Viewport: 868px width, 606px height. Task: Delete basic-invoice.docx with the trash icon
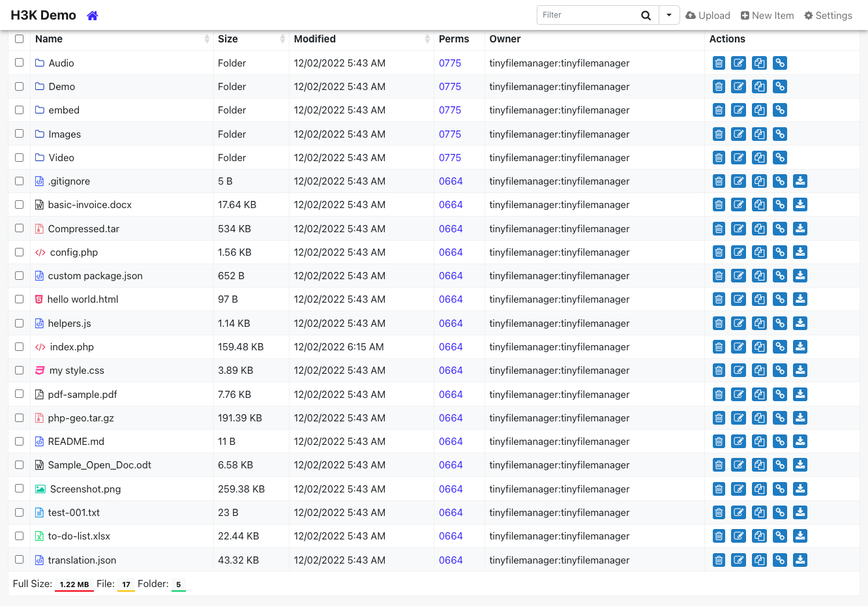tap(719, 205)
